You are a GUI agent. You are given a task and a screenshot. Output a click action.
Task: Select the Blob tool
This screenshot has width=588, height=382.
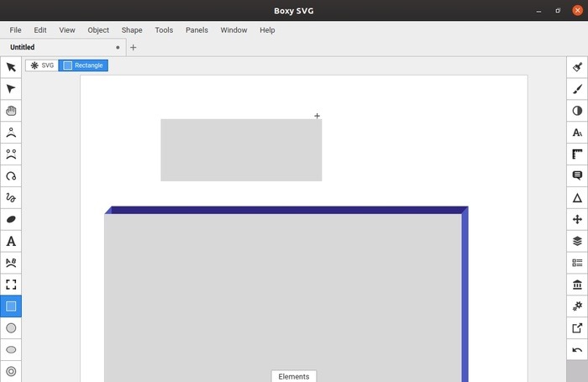coord(11,219)
